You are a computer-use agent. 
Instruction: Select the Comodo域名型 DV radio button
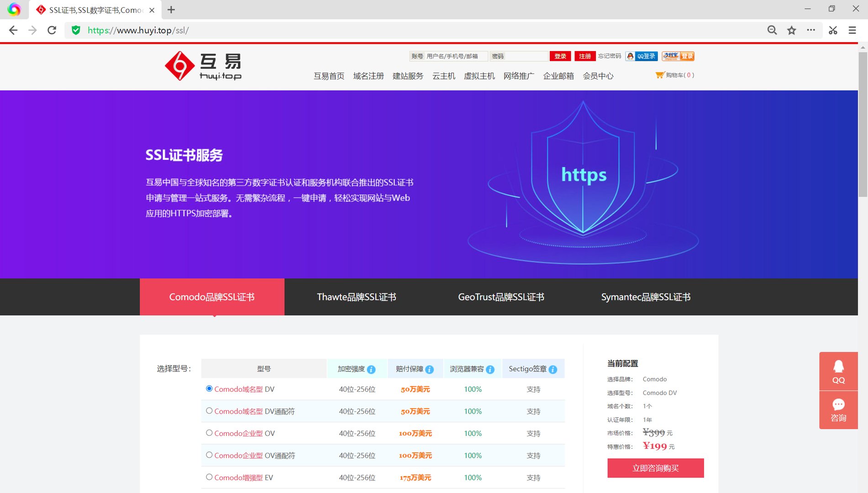(209, 388)
